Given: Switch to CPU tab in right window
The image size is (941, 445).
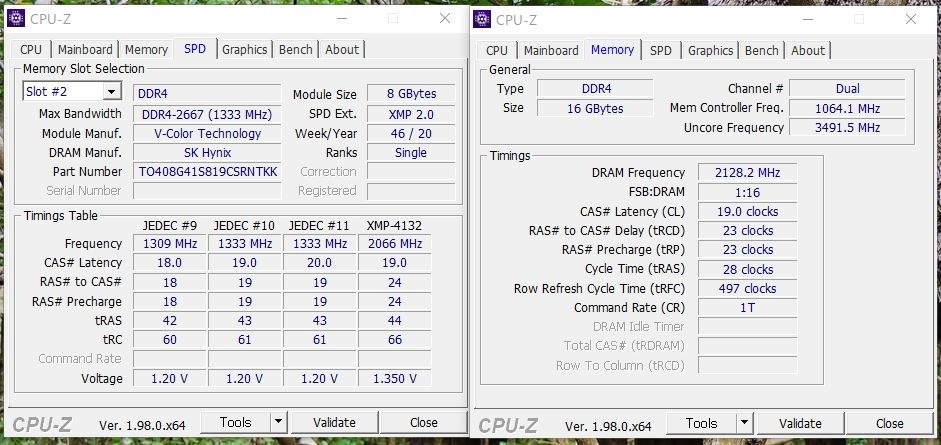Looking at the screenshot, I should [x=497, y=50].
